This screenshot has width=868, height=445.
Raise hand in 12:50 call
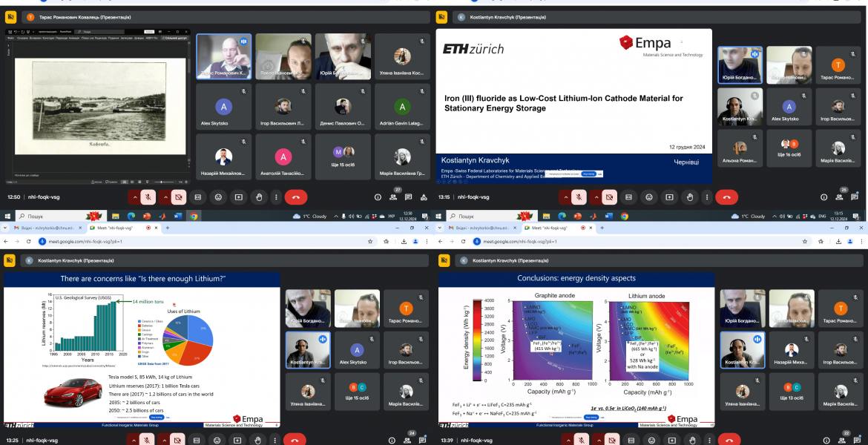point(258,197)
